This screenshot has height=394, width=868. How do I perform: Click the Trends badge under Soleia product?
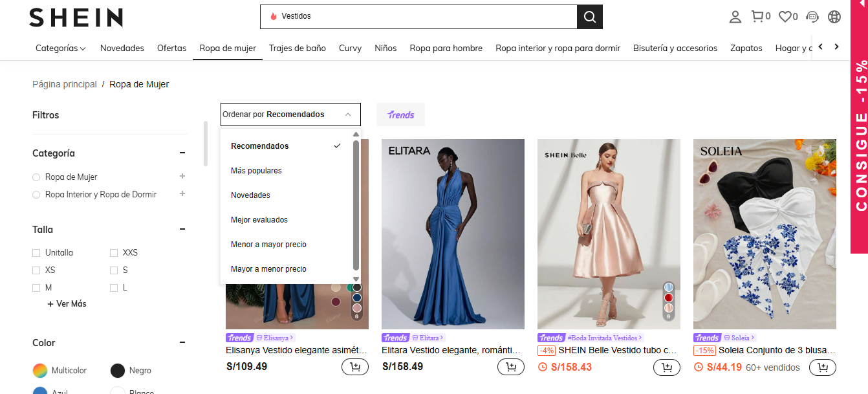707,338
